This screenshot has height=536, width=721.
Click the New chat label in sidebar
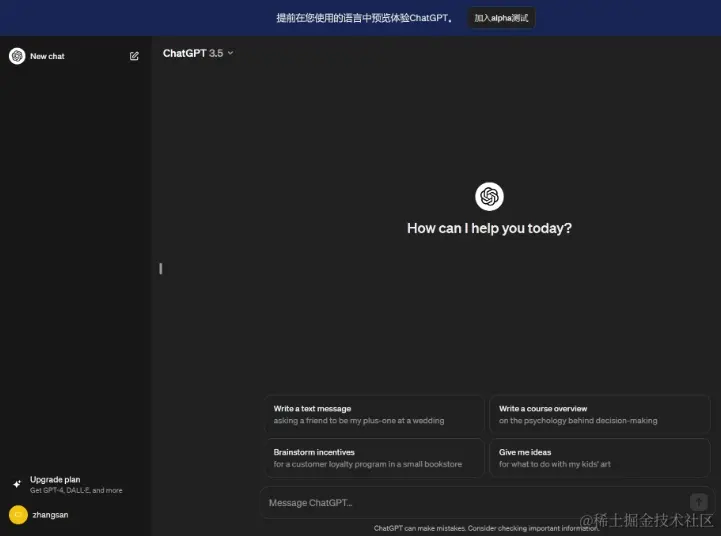(x=47, y=56)
